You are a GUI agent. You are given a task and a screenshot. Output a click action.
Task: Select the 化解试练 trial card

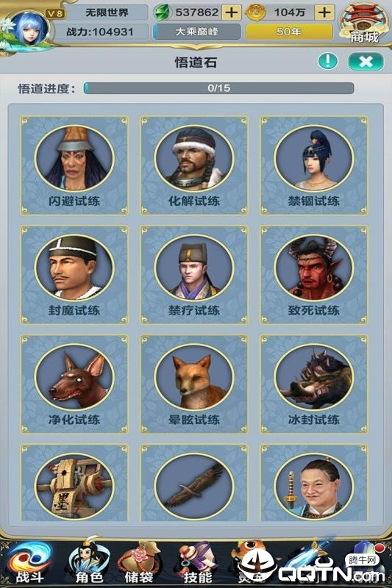coord(194,165)
